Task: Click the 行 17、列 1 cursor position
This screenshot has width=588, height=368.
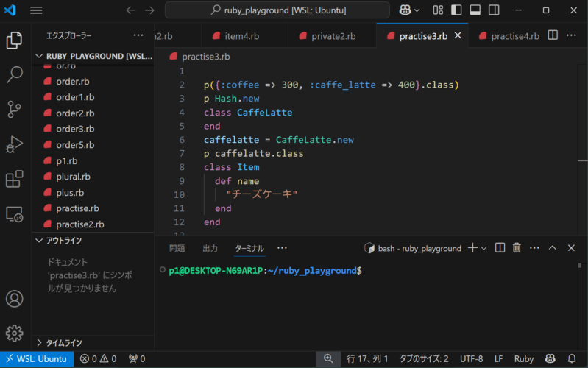Action: (x=367, y=359)
